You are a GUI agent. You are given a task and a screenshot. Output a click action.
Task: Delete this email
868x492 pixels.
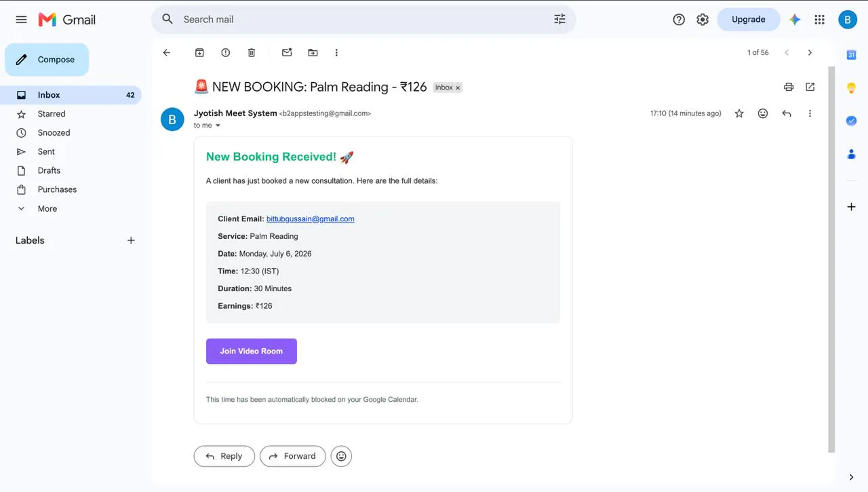pos(252,52)
